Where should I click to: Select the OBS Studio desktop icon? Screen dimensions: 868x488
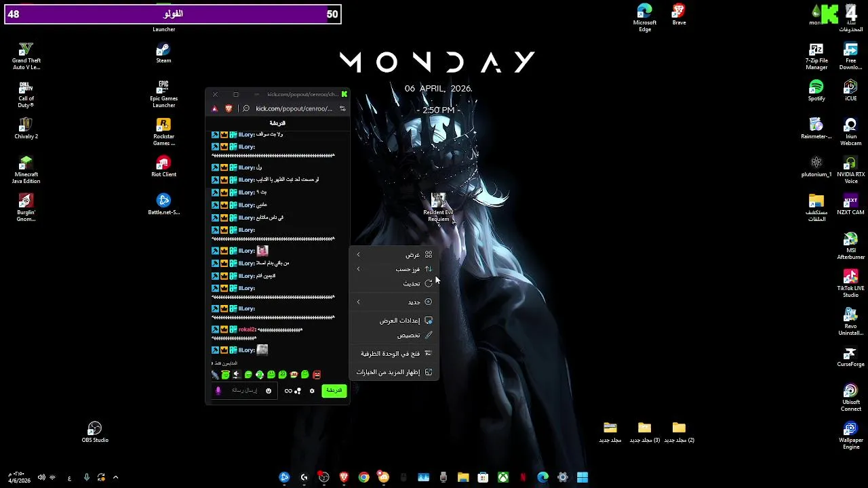click(95, 432)
